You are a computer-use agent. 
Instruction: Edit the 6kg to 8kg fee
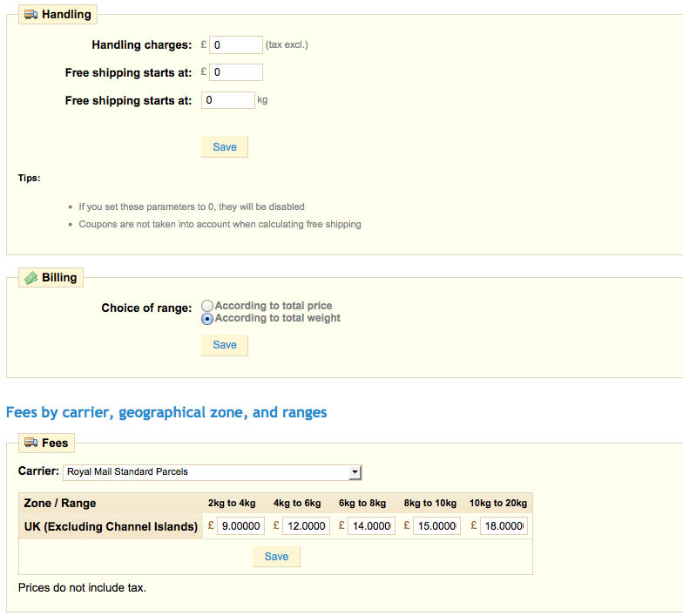tap(371, 526)
